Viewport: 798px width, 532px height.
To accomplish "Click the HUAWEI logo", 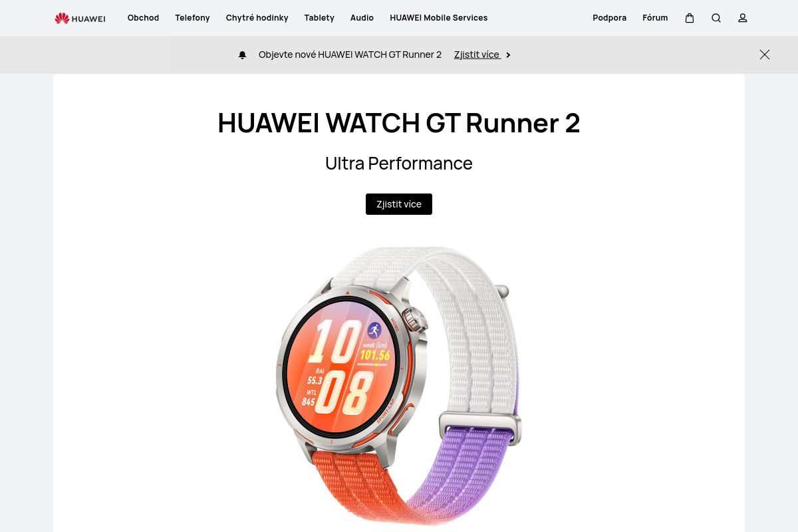I will coord(80,18).
